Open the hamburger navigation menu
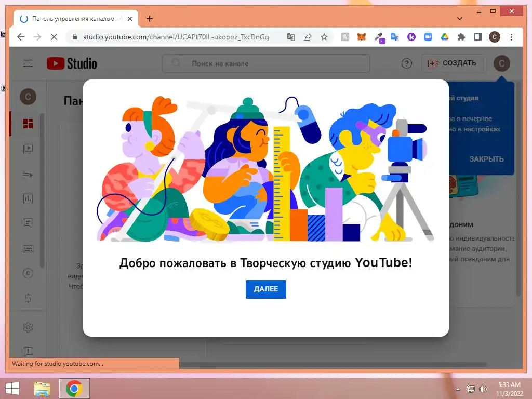Image resolution: width=532 pixels, height=399 pixels. (x=28, y=63)
